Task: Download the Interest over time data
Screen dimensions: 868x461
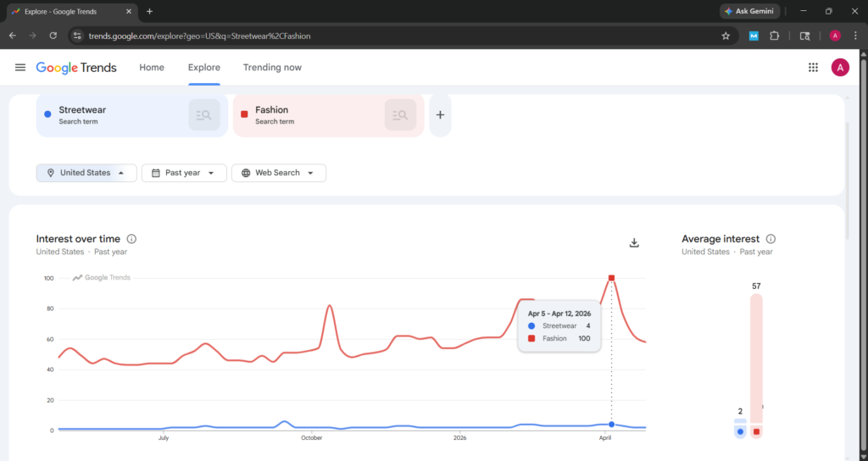Action: (634, 243)
